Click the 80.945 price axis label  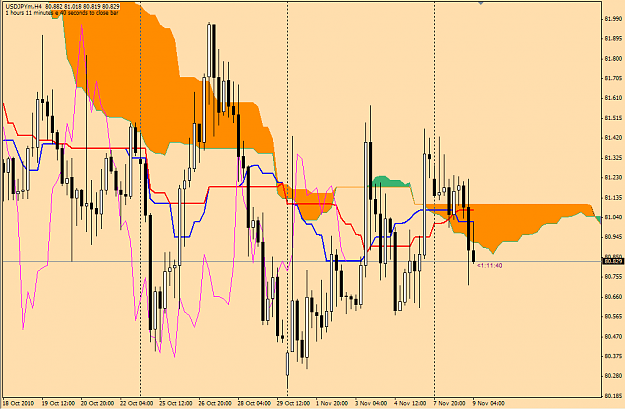(x=613, y=237)
